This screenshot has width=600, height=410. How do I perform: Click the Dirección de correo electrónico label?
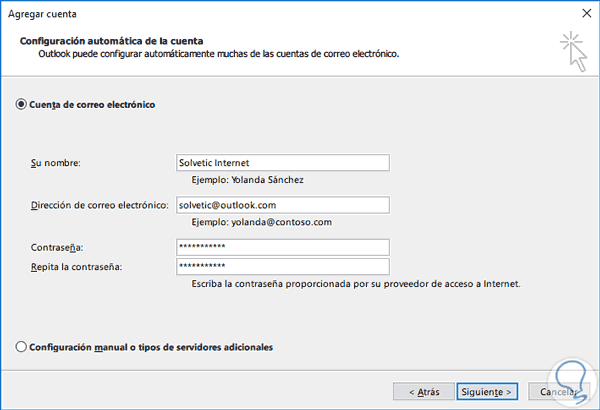pos(98,205)
